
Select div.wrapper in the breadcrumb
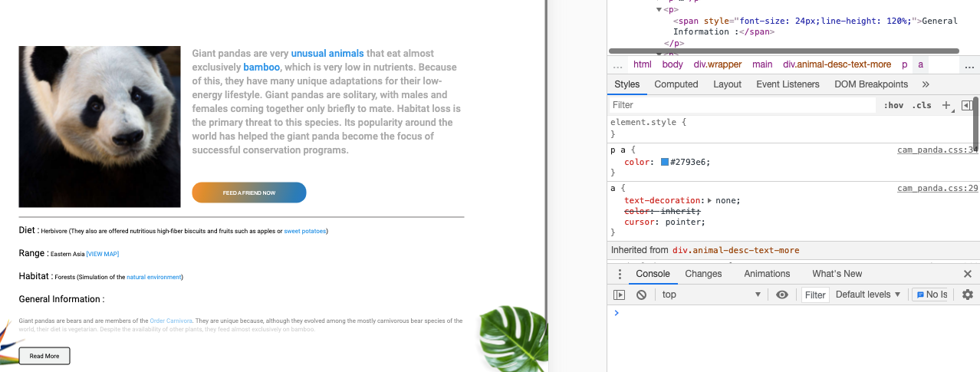[718, 64]
